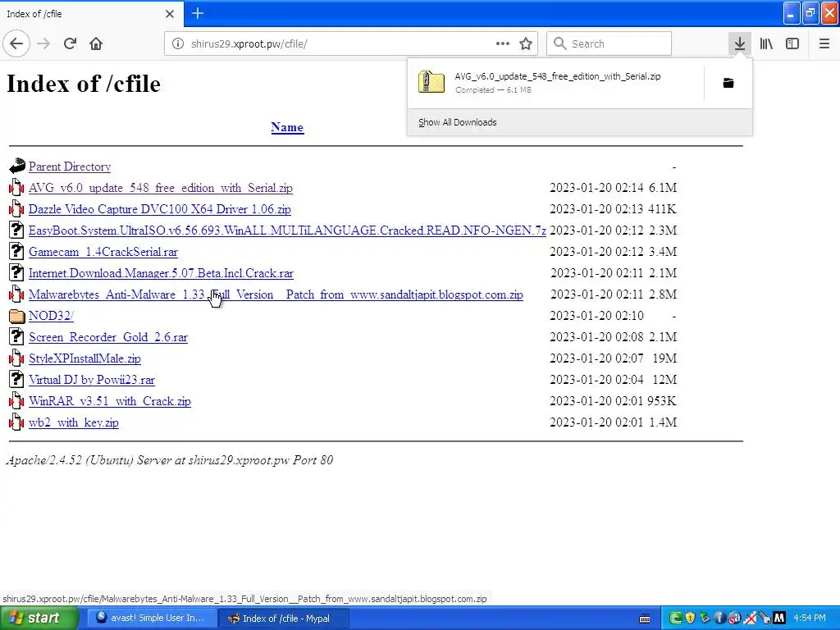Click the downloaded AVG zip file icon
Viewport: 840px width, 630px height.
pyautogui.click(x=431, y=83)
